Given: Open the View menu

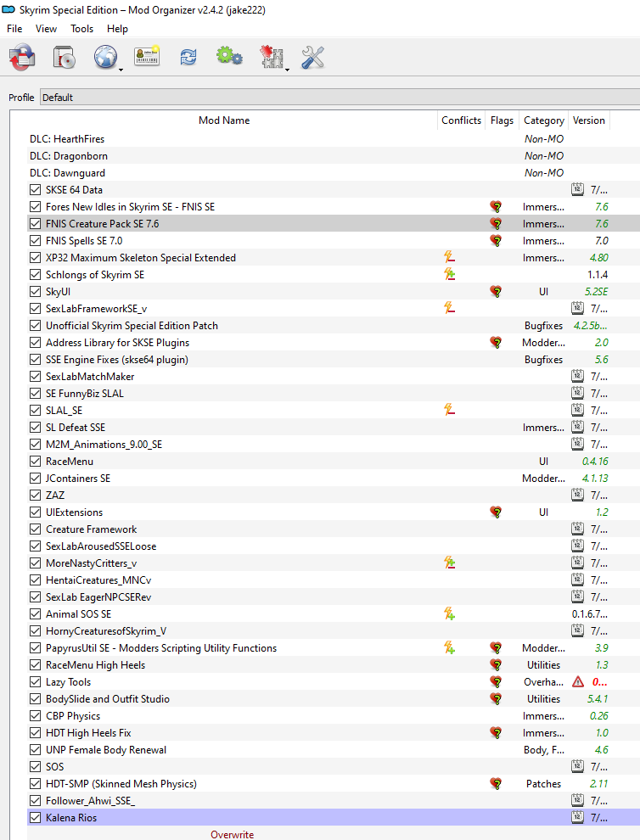Looking at the screenshot, I should click(x=46, y=29).
